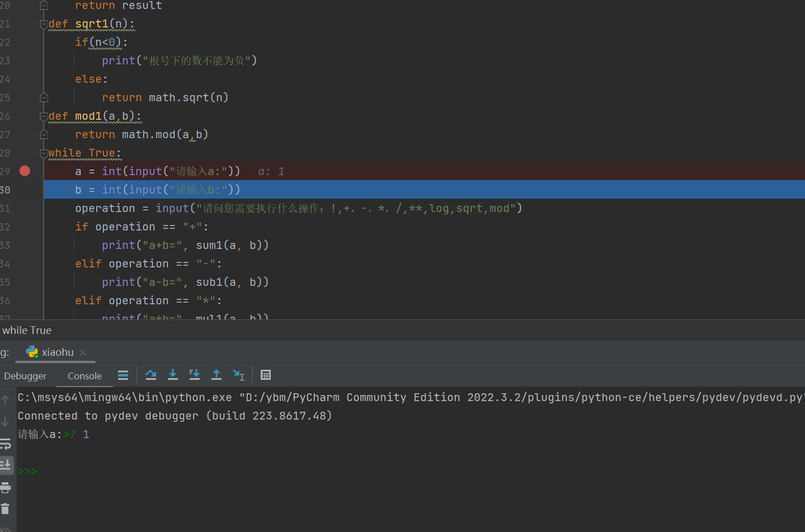805x532 pixels.
Task: Click the while True breadcrumb
Action: point(27,331)
